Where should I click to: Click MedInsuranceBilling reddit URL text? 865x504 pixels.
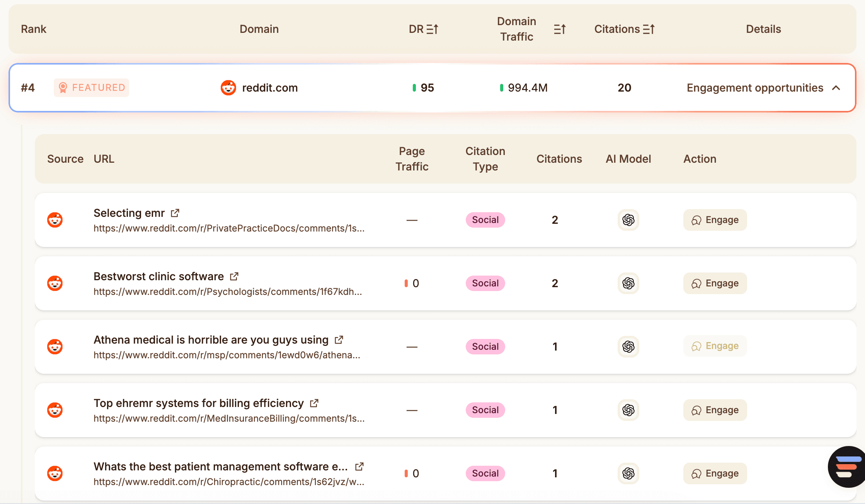(x=229, y=419)
